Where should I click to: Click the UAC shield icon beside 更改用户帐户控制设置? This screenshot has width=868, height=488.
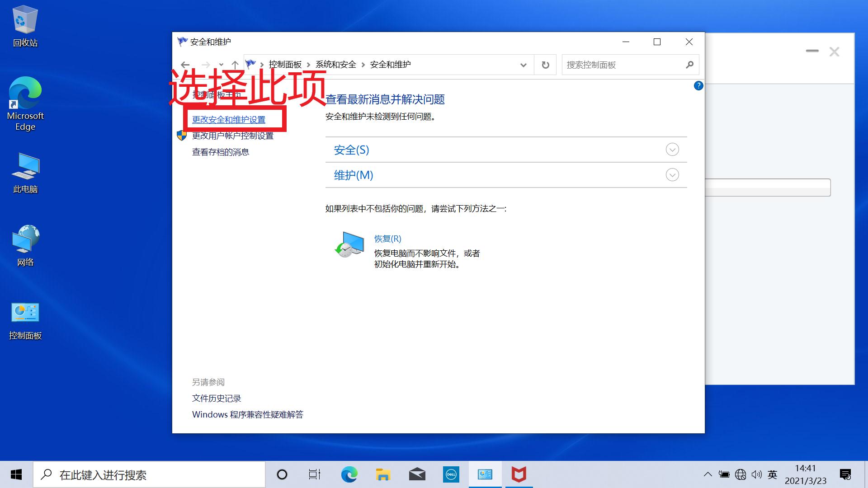click(x=182, y=135)
